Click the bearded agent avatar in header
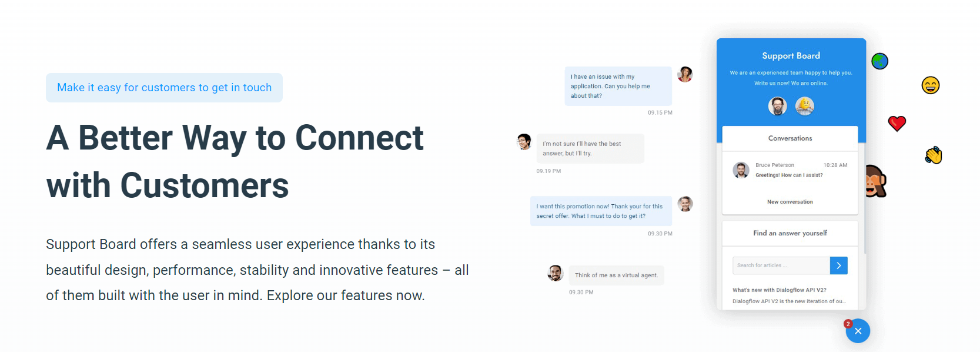The image size is (980, 352). point(777,106)
